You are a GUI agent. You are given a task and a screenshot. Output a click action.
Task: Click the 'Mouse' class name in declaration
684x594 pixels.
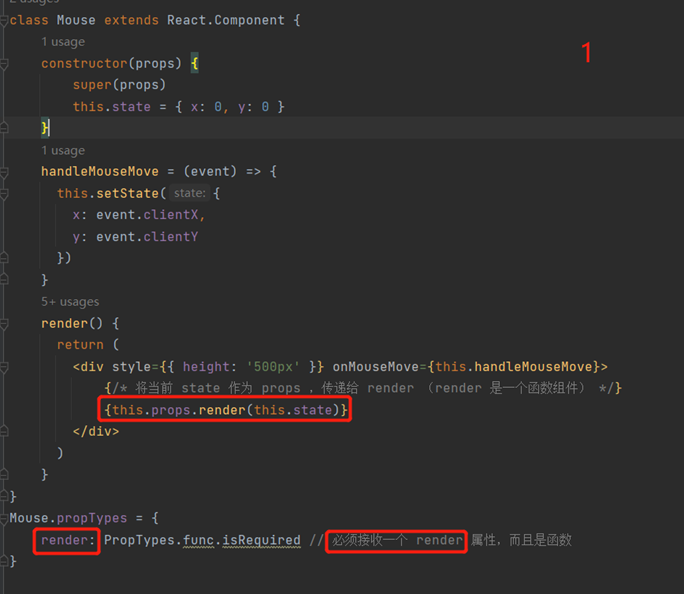[76, 20]
